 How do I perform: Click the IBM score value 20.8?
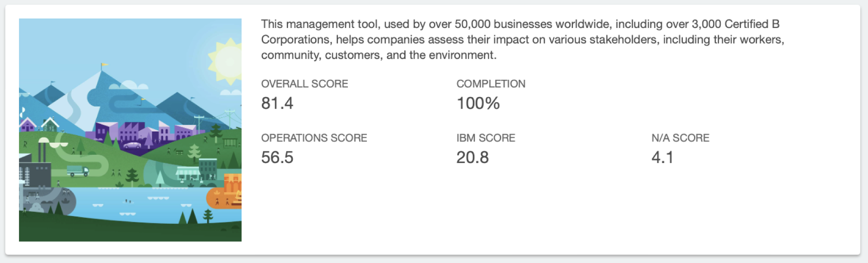click(x=472, y=158)
